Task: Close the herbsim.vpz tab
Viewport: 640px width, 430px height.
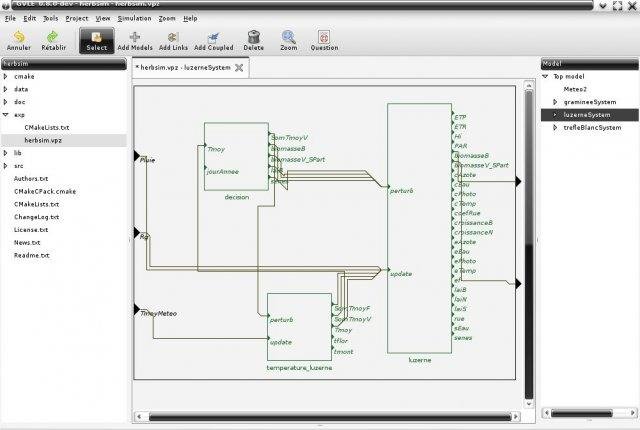Action: pos(239,68)
